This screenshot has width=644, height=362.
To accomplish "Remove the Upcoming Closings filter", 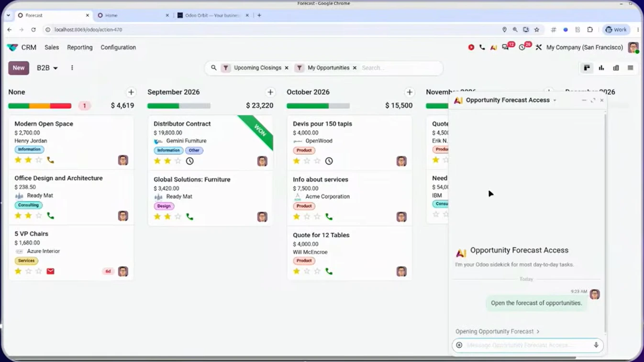I will point(287,68).
